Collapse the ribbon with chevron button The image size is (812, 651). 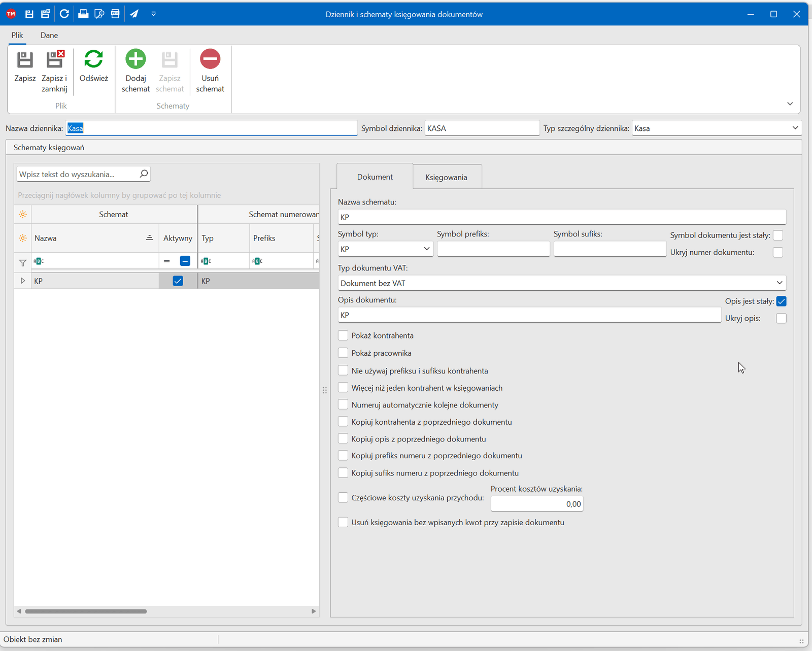[790, 104]
